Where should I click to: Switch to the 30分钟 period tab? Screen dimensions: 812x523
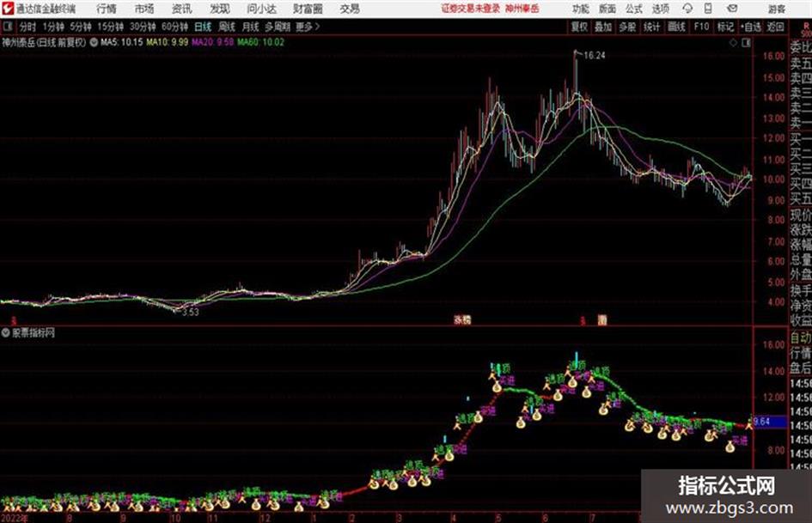click(x=143, y=27)
